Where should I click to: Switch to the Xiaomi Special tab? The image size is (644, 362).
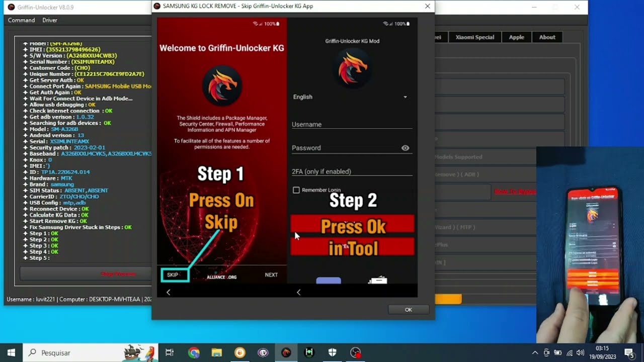[474, 37]
